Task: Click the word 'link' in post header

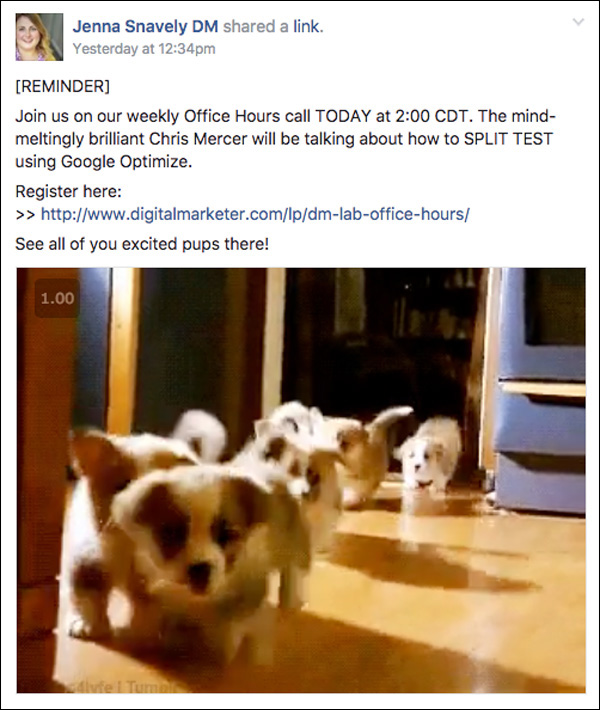Action: (306, 26)
